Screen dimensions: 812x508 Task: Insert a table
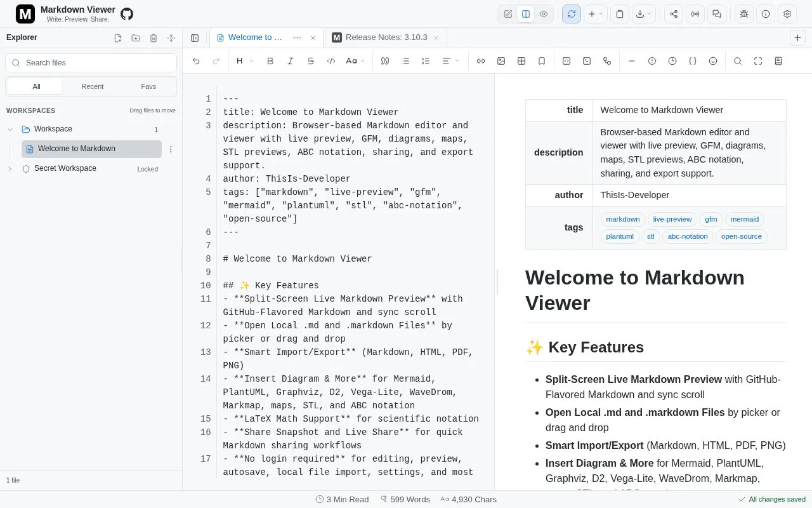[x=521, y=61]
